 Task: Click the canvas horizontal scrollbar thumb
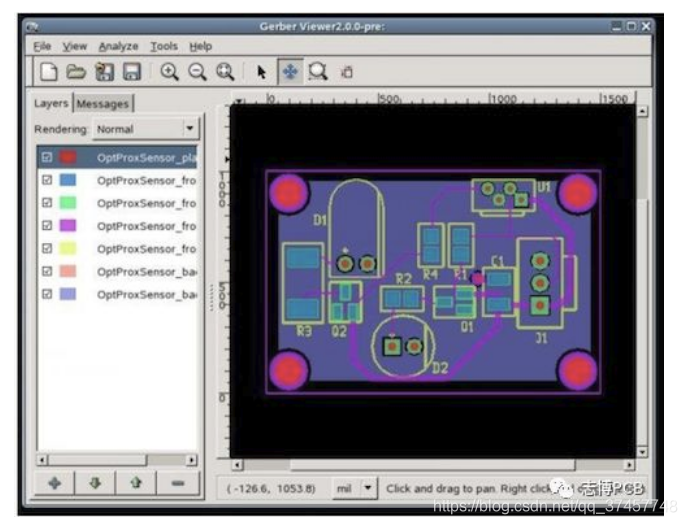432,465
